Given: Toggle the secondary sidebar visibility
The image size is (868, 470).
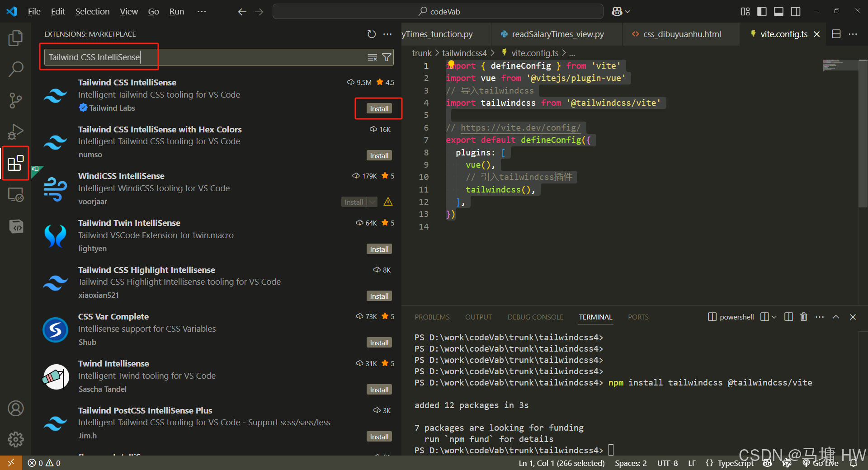Looking at the screenshot, I should tap(796, 11).
